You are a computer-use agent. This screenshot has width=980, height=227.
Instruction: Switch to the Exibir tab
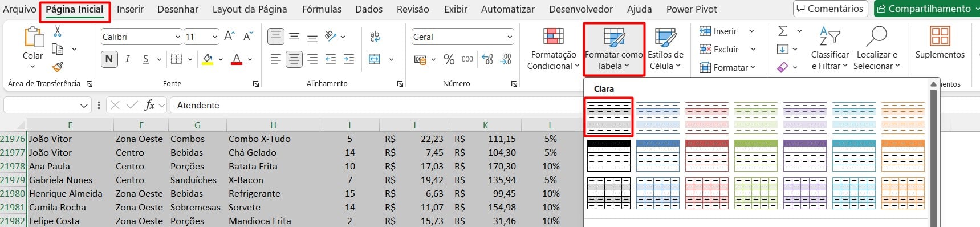click(456, 9)
